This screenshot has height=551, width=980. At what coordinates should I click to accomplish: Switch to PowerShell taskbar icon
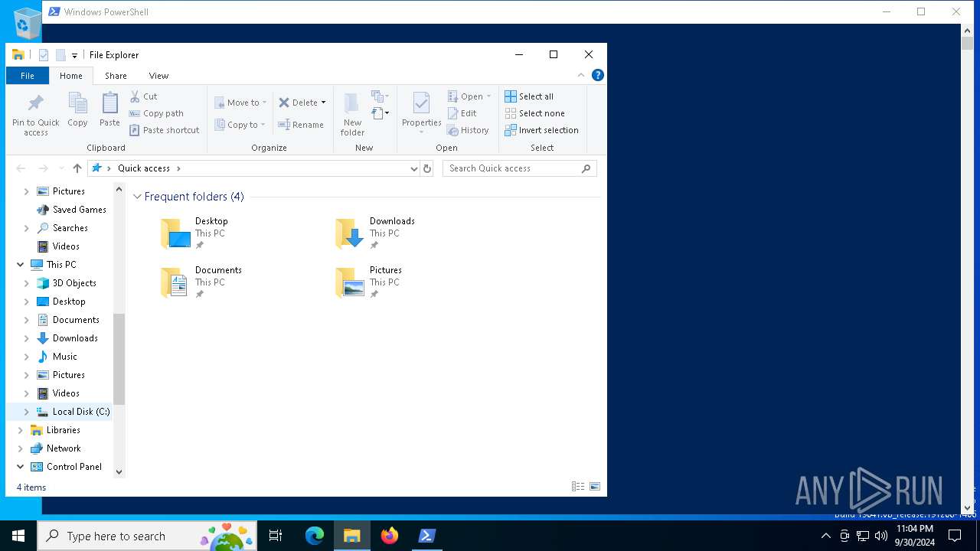427,536
